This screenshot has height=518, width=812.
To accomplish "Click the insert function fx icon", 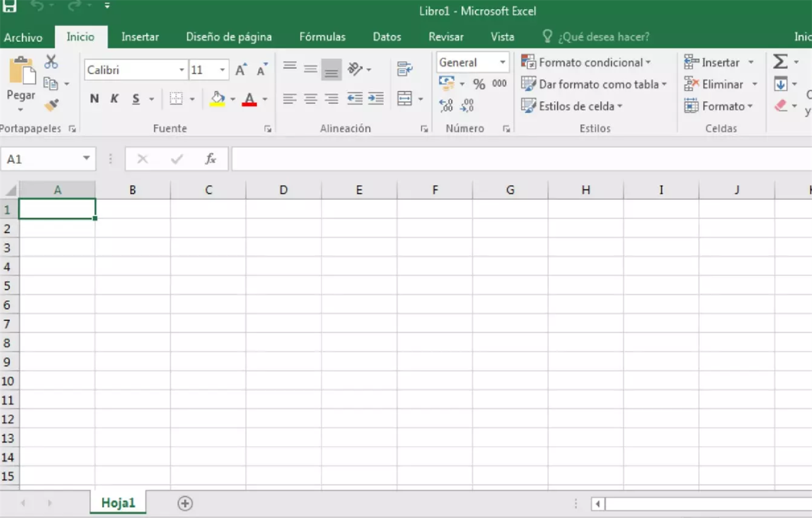I will 211,159.
